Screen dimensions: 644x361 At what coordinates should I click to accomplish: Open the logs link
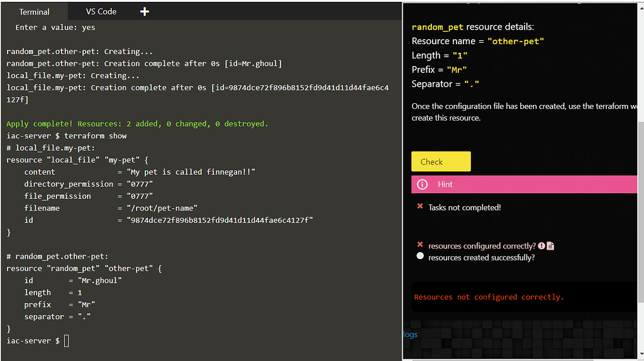(x=410, y=334)
